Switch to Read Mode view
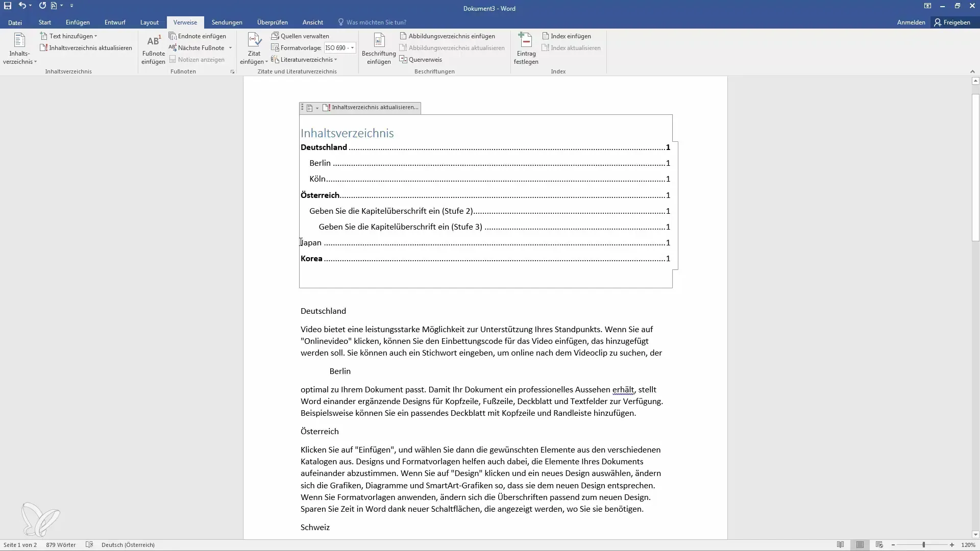Viewport: 980px width, 551px height. [840, 545]
